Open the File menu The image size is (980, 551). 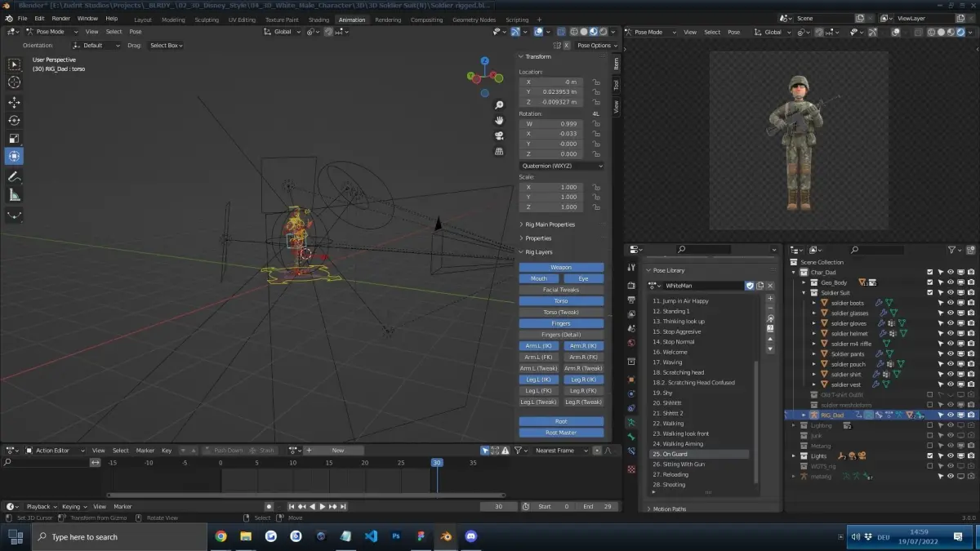point(22,18)
